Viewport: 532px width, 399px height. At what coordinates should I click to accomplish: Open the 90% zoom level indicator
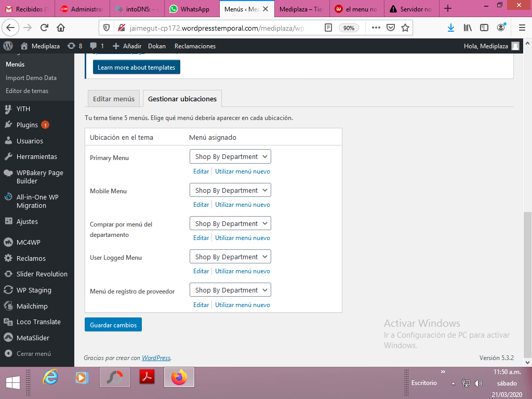[349, 28]
